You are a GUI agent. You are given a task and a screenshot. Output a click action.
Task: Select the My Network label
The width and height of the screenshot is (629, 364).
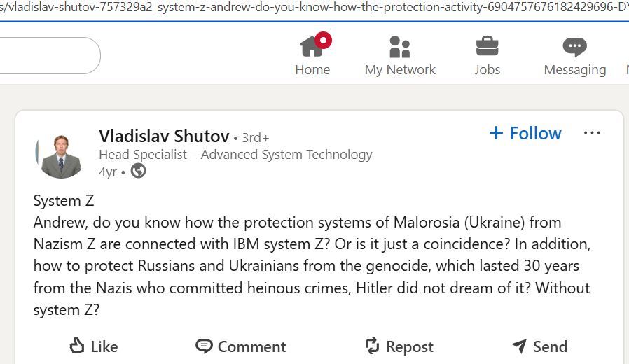coord(400,70)
